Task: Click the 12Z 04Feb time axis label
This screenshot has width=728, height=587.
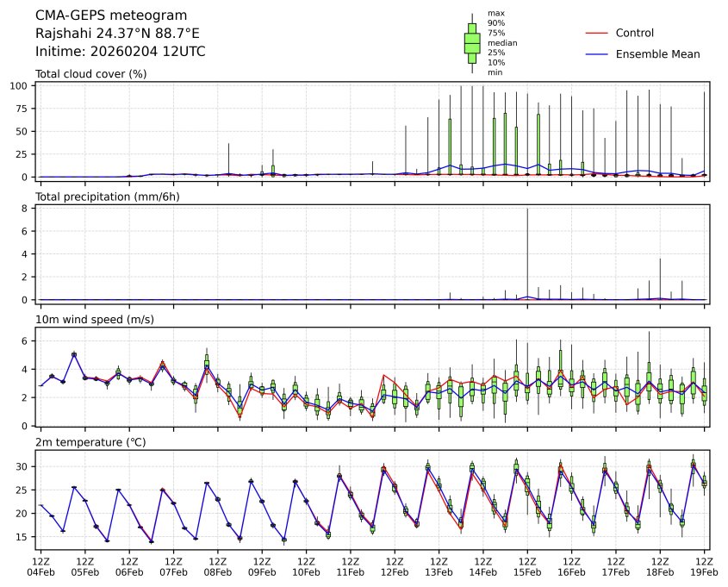Action: tap(40, 566)
